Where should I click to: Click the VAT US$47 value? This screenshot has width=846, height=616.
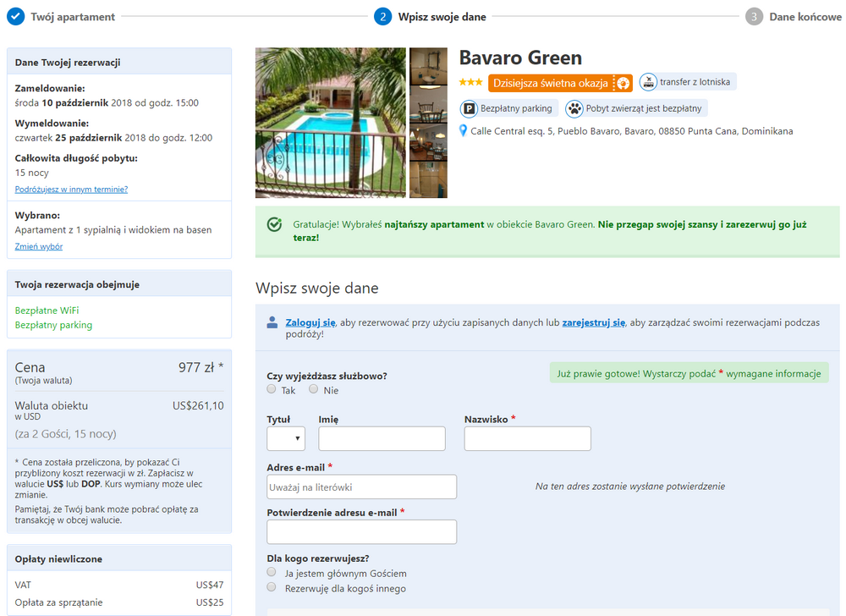coord(210,586)
